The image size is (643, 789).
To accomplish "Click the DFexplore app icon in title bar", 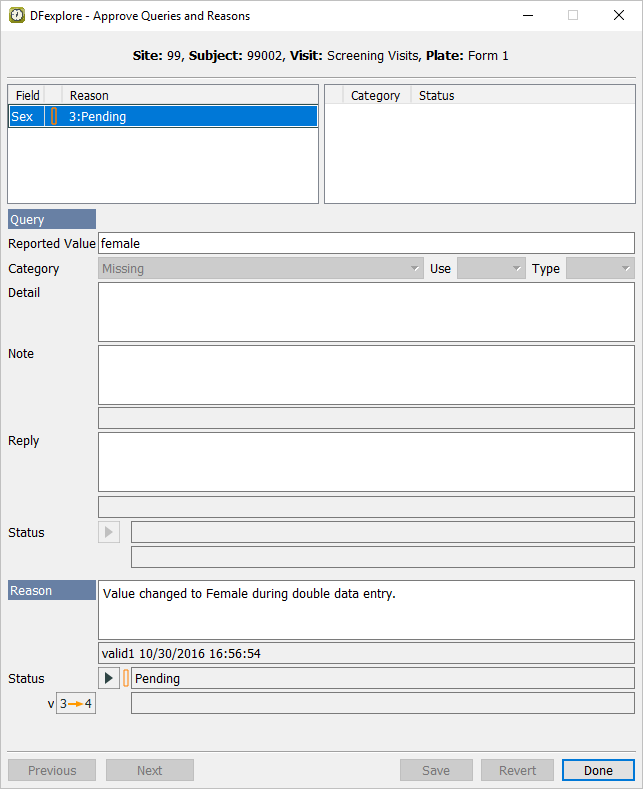I will pos(17,16).
